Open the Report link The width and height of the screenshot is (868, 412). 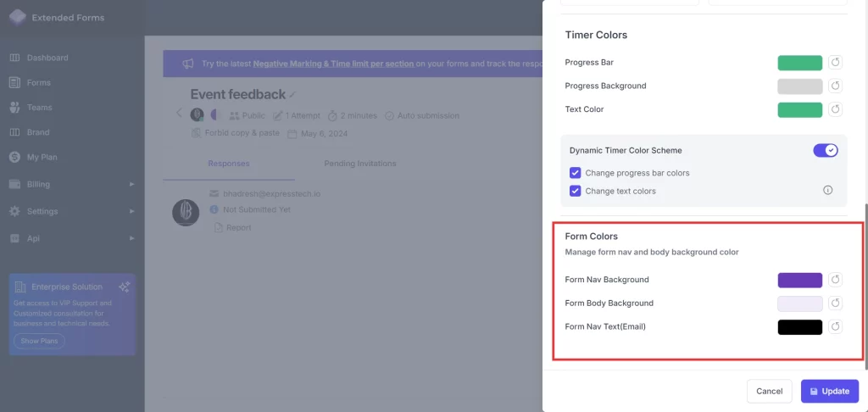tap(238, 227)
